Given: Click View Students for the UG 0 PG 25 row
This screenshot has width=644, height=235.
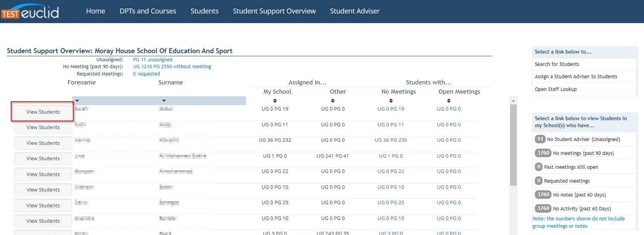Looking at the screenshot, I should [43, 205].
